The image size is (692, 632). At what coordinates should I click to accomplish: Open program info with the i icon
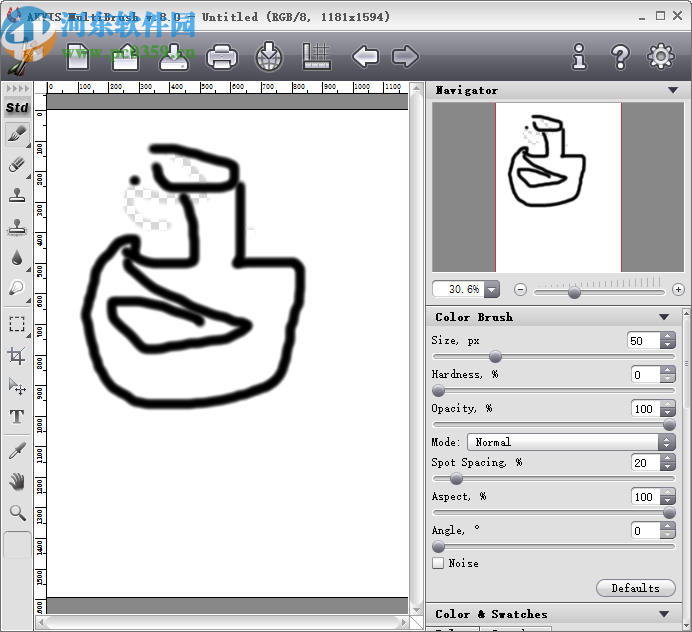[x=579, y=56]
